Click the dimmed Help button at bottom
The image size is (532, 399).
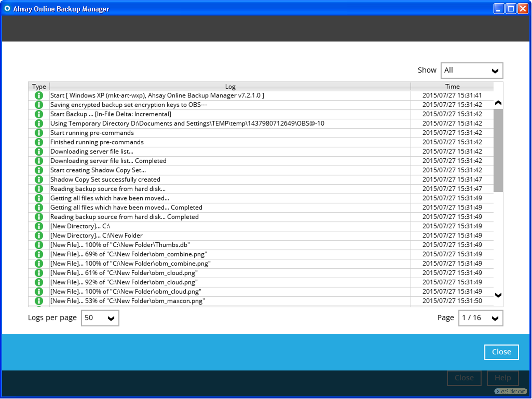503,378
